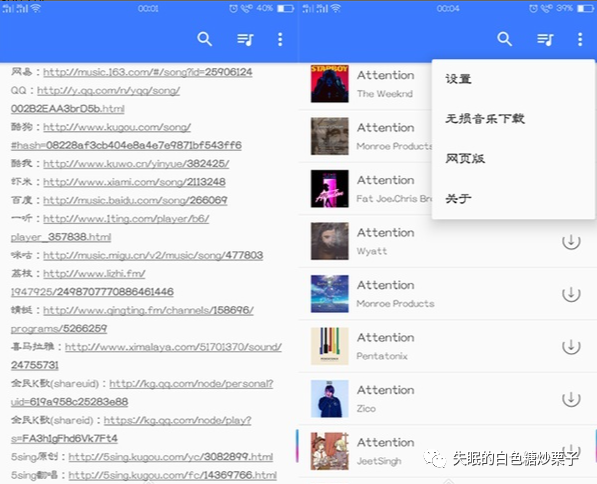This screenshot has width=597, height=484.
Task: Open the overflow menu in left screen
Action: click(x=280, y=39)
